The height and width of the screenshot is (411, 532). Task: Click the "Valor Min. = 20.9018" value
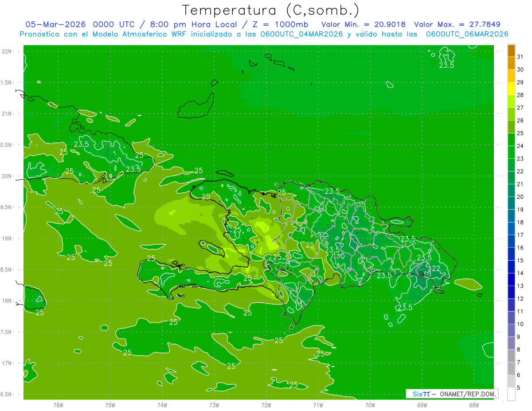pyautogui.click(x=364, y=24)
